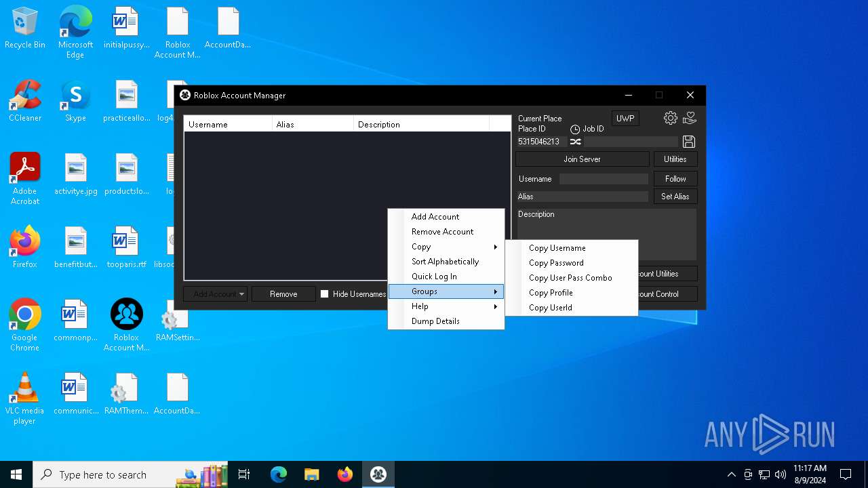Open the Windows Start menu
The width and height of the screenshot is (868, 488).
point(16,474)
